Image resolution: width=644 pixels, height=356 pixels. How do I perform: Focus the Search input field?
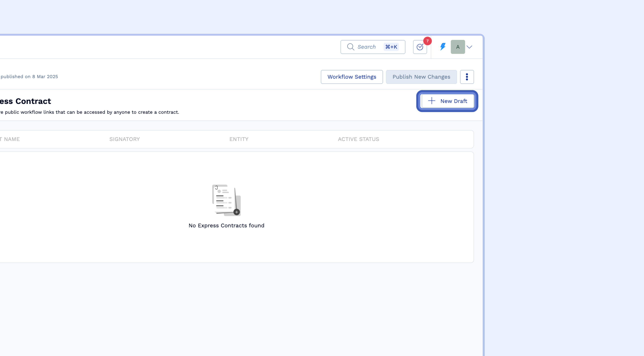point(366,47)
